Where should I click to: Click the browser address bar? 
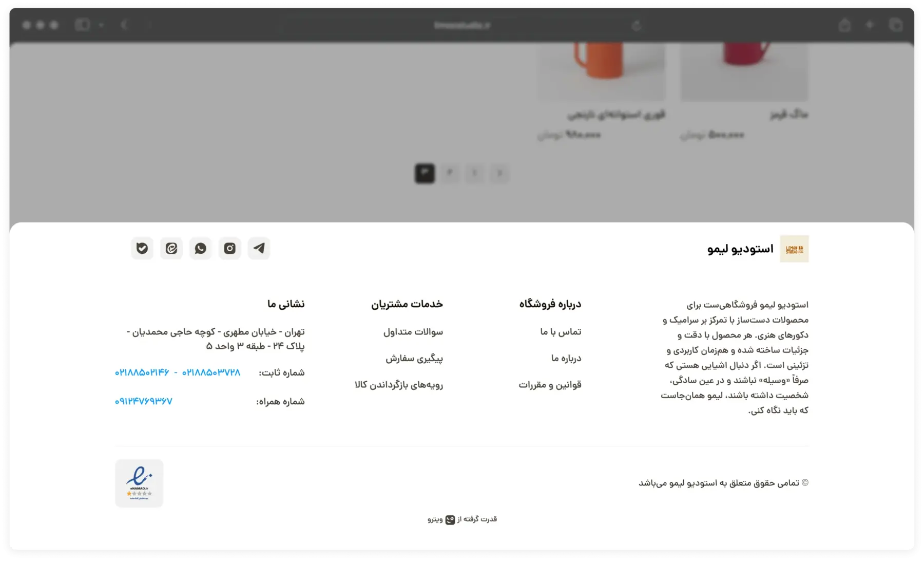[x=462, y=25]
